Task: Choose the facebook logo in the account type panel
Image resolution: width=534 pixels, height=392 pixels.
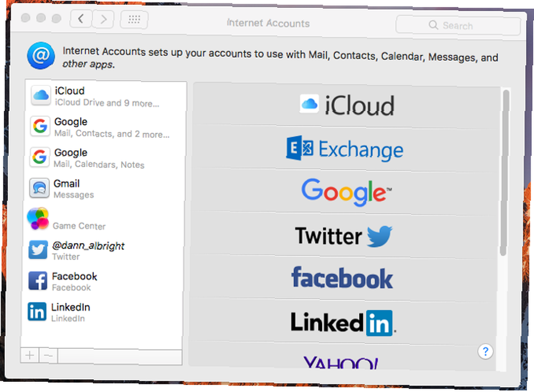Action: (343, 279)
